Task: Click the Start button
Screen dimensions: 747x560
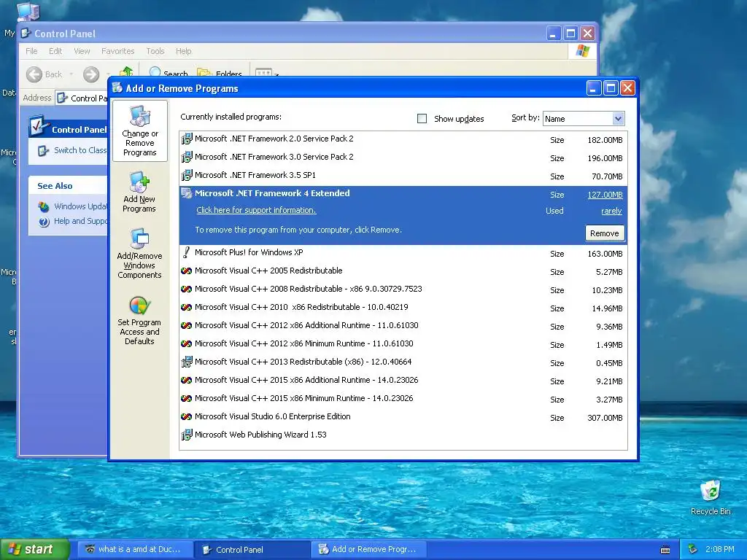Action: click(34, 549)
